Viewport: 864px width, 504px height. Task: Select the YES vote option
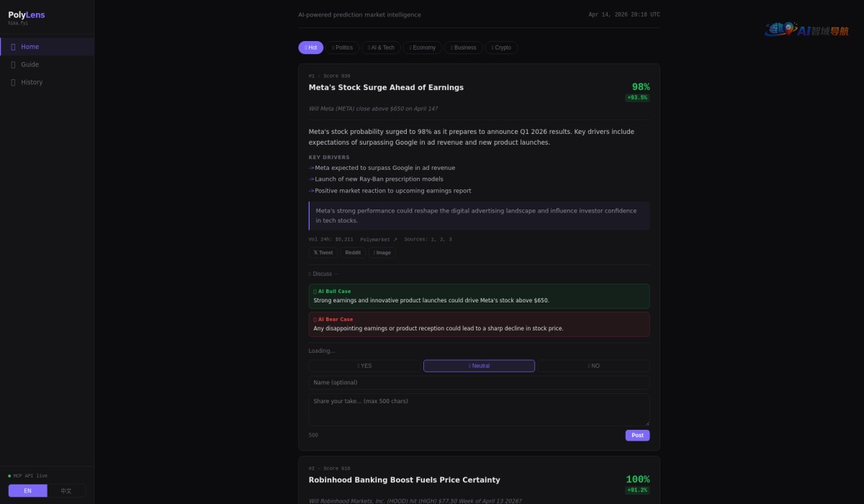pyautogui.click(x=365, y=366)
